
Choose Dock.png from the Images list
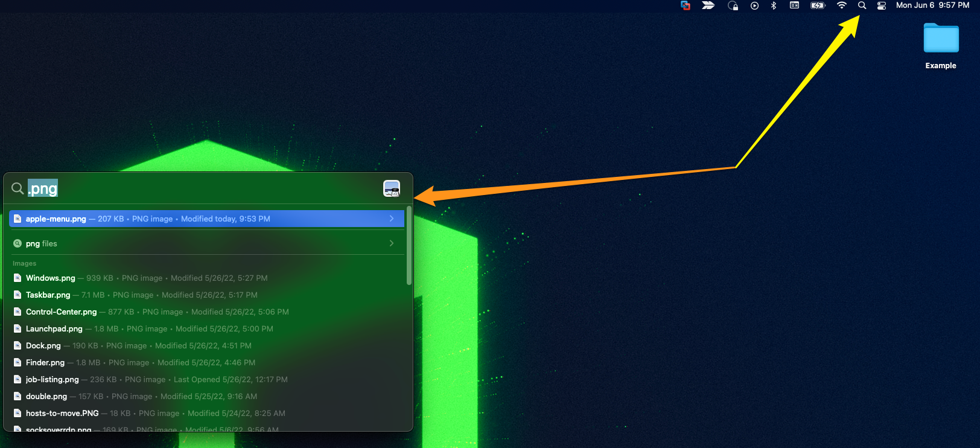coord(43,346)
